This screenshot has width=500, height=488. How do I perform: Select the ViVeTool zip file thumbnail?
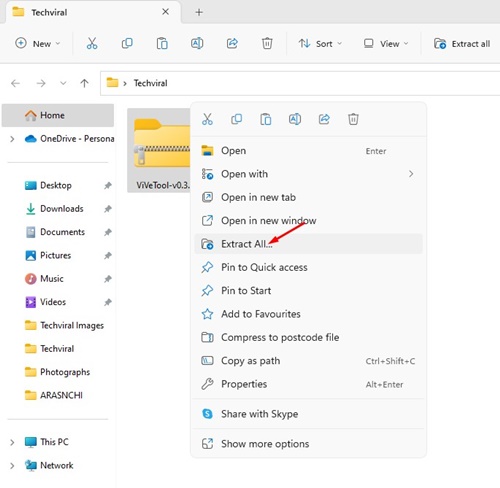coord(159,151)
